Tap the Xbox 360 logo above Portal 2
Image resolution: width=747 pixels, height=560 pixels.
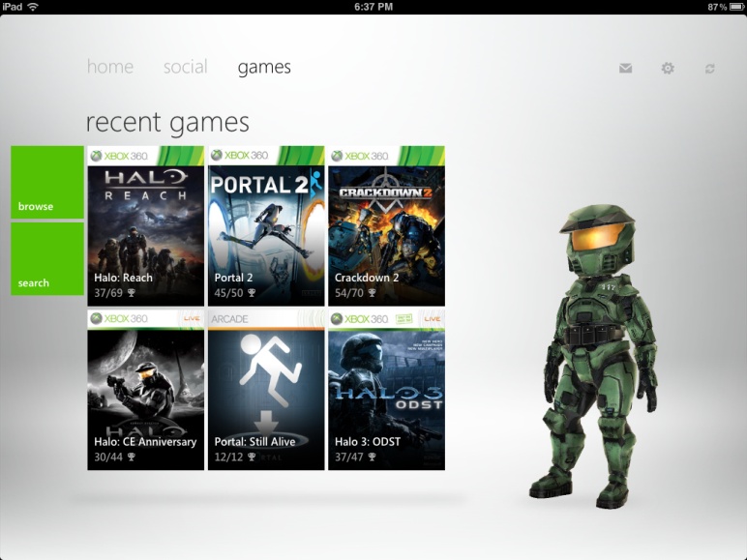tap(240, 156)
